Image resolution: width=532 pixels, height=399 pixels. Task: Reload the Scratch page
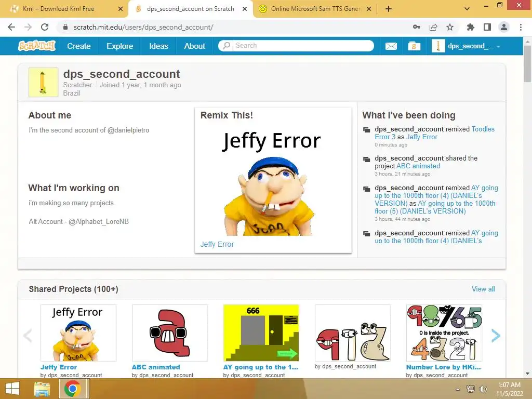point(45,27)
